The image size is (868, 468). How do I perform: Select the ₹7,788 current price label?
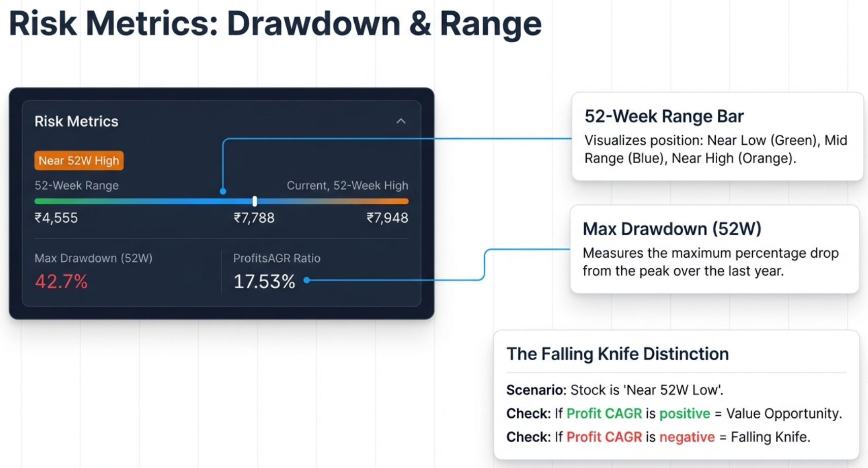tap(254, 217)
